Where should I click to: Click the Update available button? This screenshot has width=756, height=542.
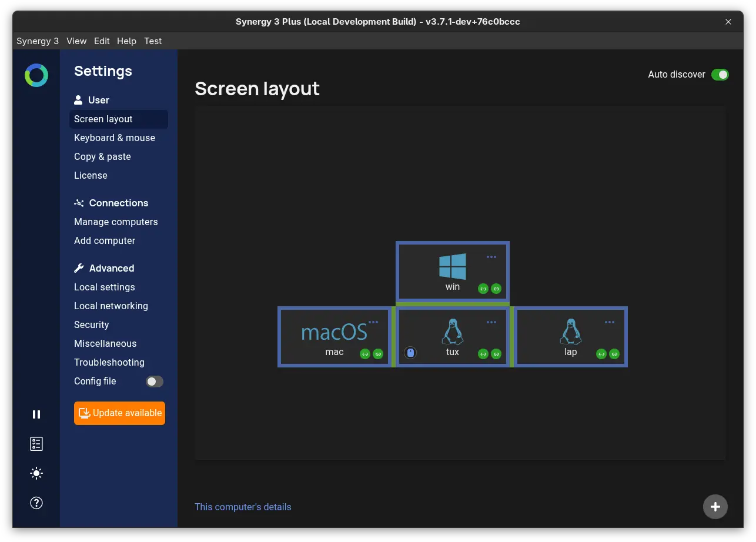click(119, 413)
